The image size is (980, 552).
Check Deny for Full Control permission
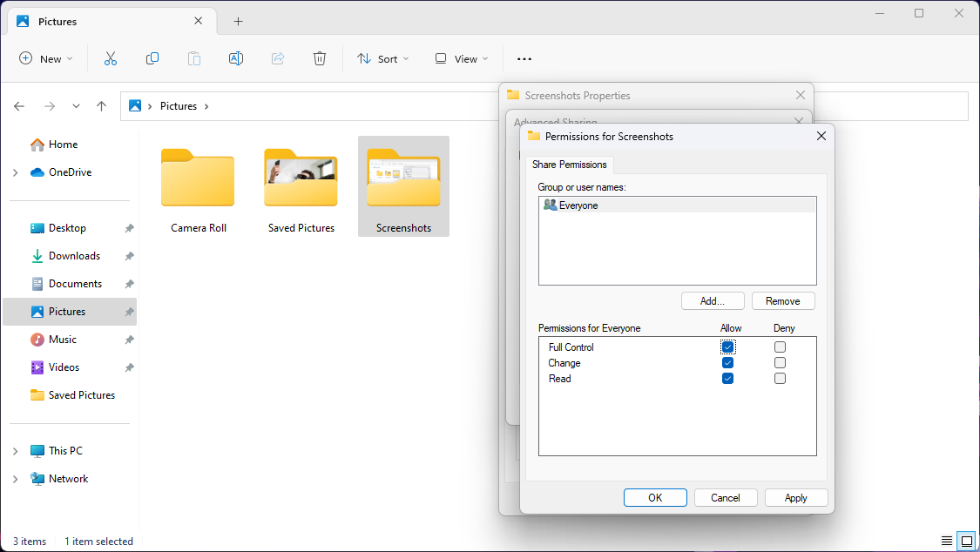coord(780,347)
